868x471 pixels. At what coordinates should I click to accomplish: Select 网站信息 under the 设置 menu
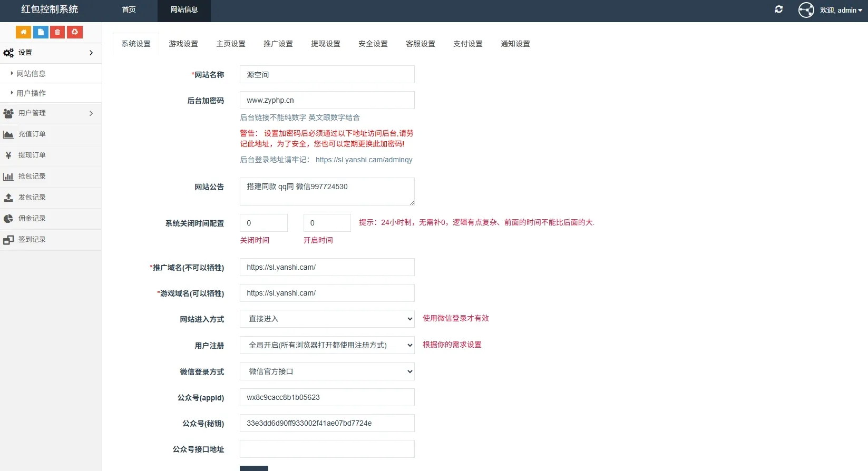(x=51, y=74)
